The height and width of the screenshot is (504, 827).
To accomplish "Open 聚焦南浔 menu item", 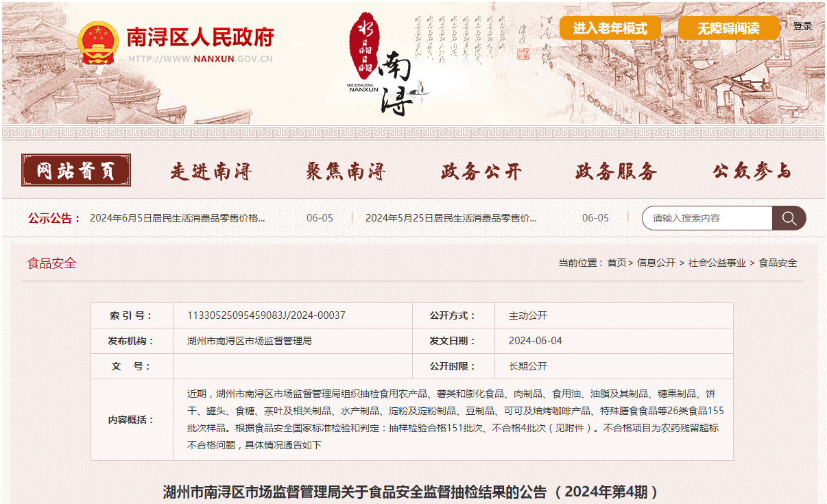I will tap(346, 171).
